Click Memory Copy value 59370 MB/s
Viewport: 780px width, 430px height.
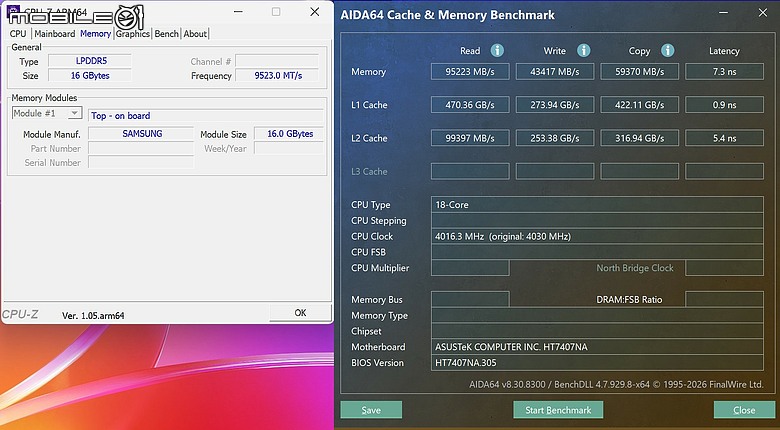click(x=640, y=72)
